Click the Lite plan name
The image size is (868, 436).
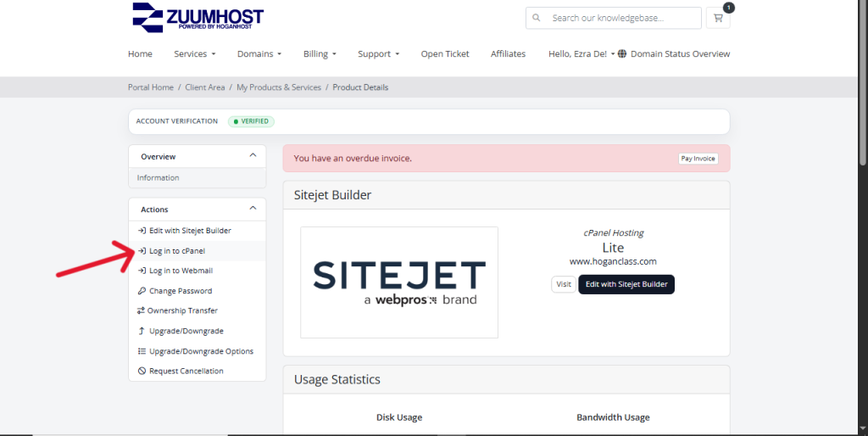click(613, 248)
